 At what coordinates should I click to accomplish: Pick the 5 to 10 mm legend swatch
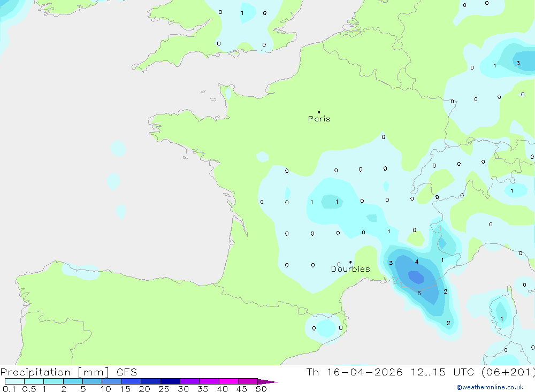92,381
